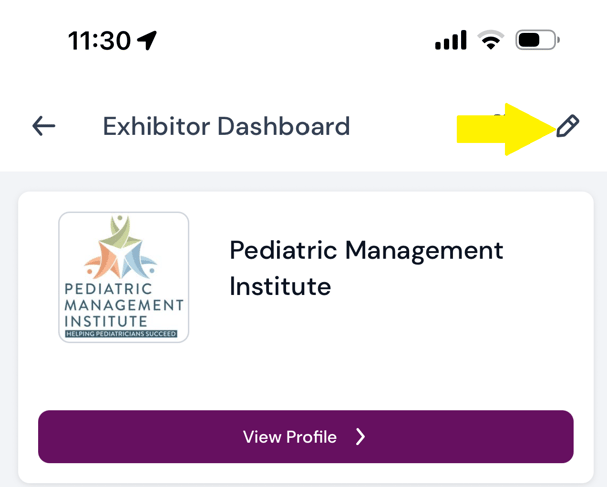This screenshot has width=607, height=487.
Task: Click the word 'Institute' in the company name
Action: click(280, 287)
